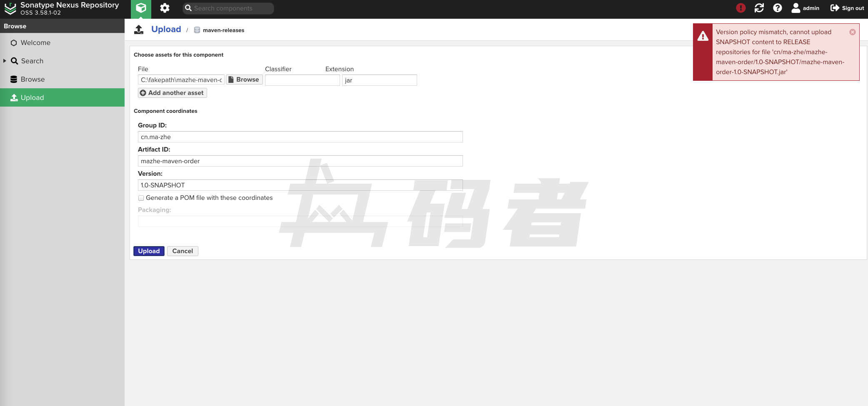Focus the Version input field
868x406 pixels.
(x=300, y=185)
